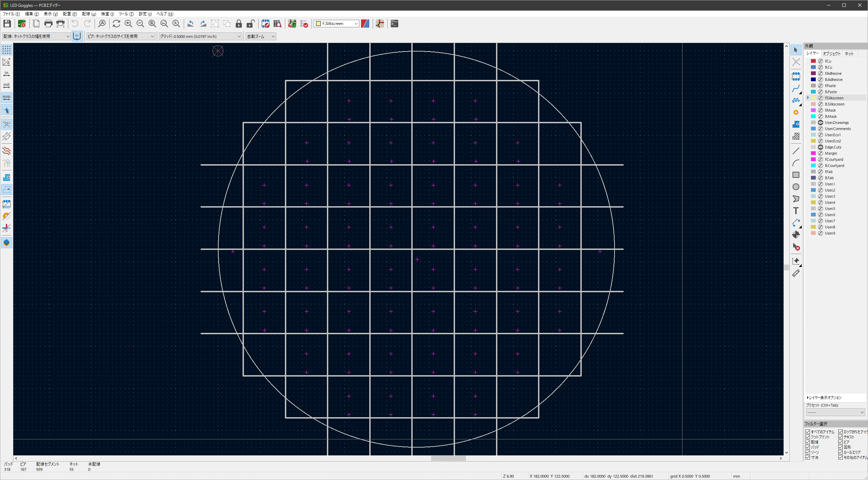Image resolution: width=868 pixels, height=480 pixels.
Task: Open the track width dropdown
Action: (x=36, y=36)
